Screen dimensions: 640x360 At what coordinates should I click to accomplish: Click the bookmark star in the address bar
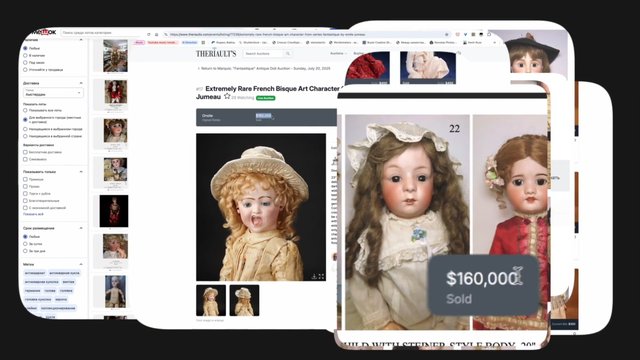[x=446, y=35]
